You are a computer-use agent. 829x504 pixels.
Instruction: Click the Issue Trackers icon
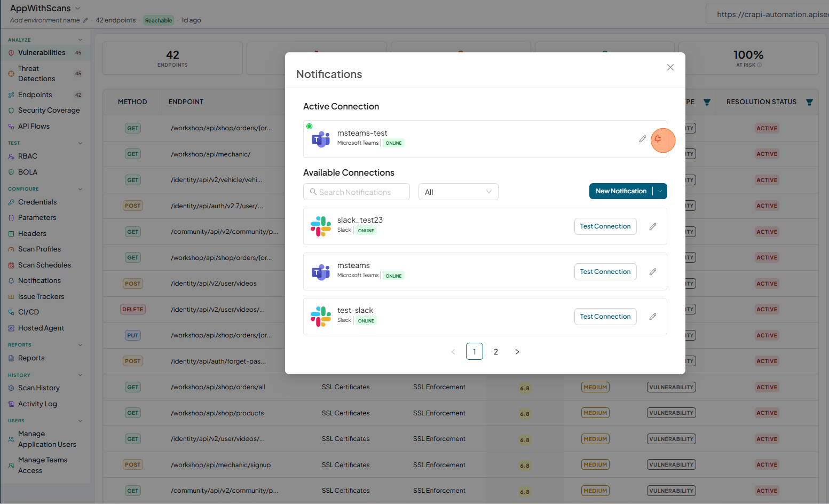click(x=11, y=297)
